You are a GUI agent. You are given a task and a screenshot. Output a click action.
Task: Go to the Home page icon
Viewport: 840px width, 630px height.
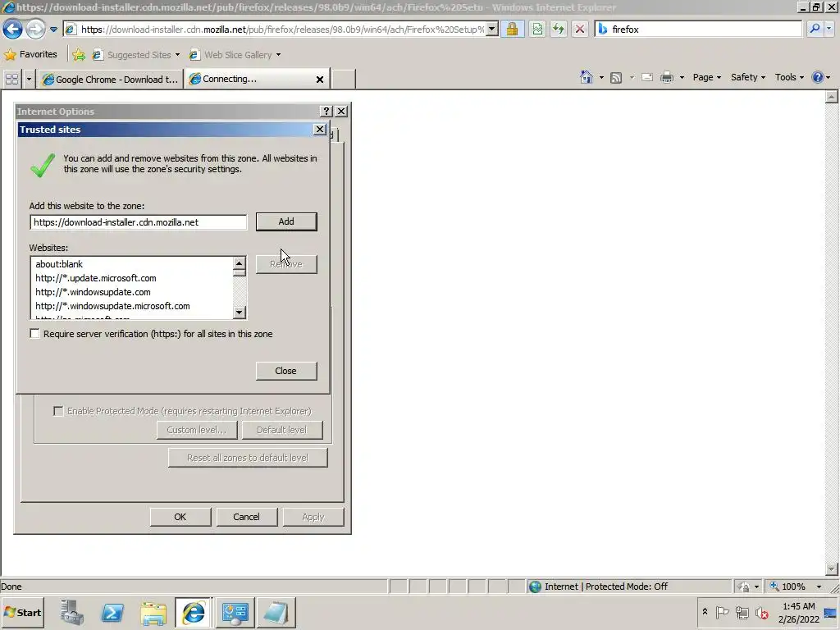pyautogui.click(x=586, y=77)
